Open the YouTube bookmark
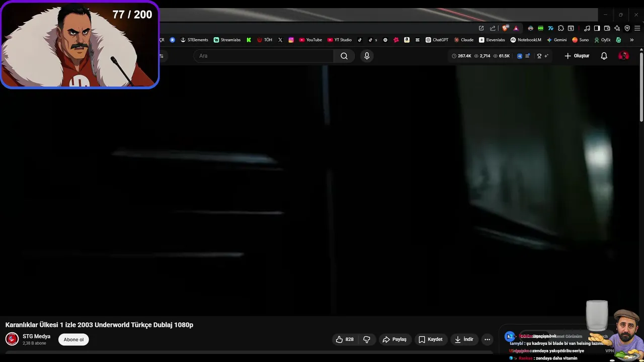 coord(310,40)
